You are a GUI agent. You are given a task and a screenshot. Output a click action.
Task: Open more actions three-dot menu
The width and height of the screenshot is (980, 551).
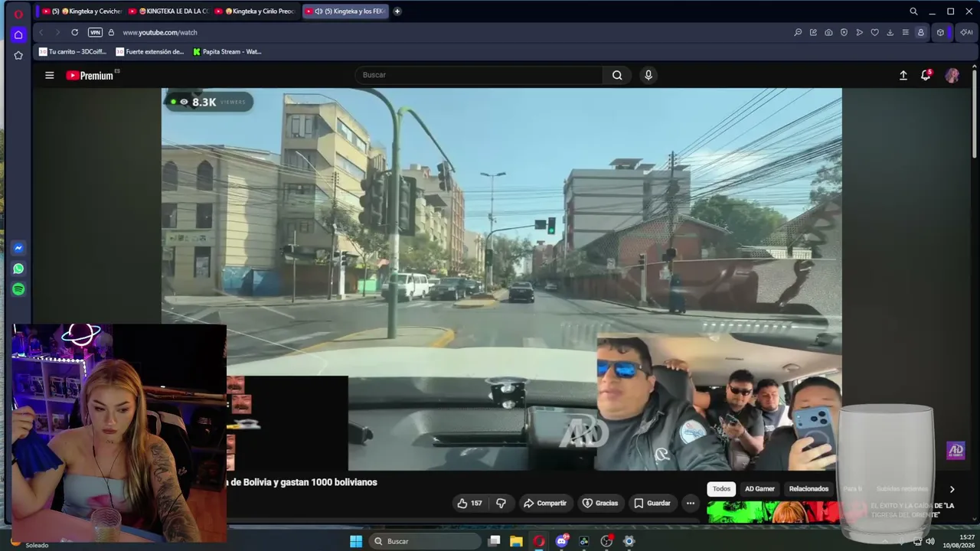click(x=691, y=504)
